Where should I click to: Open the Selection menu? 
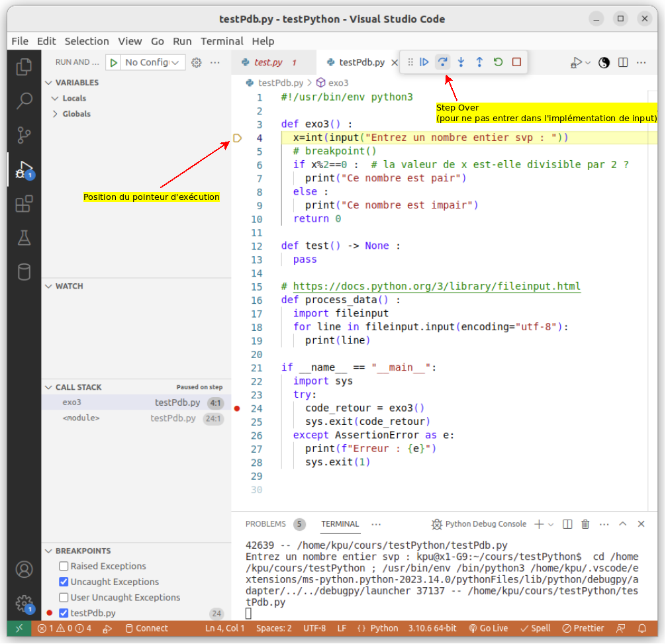(x=87, y=42)
